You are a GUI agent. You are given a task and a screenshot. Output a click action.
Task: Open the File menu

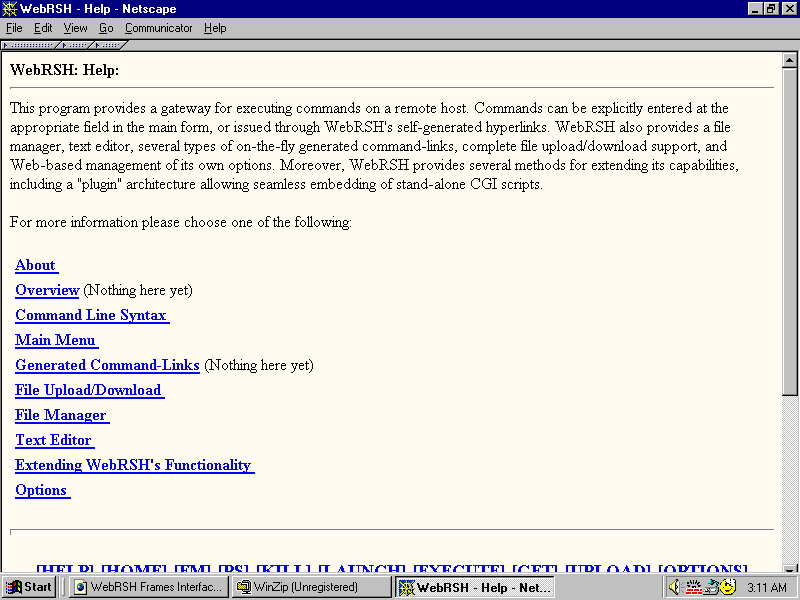(14, 28)
